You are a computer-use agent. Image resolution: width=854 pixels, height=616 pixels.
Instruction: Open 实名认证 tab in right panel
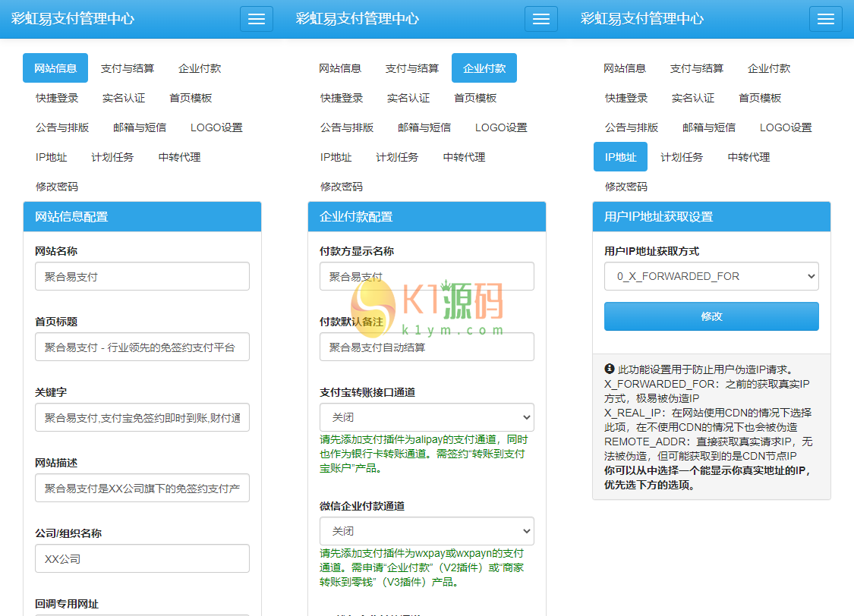click(693, 98)
